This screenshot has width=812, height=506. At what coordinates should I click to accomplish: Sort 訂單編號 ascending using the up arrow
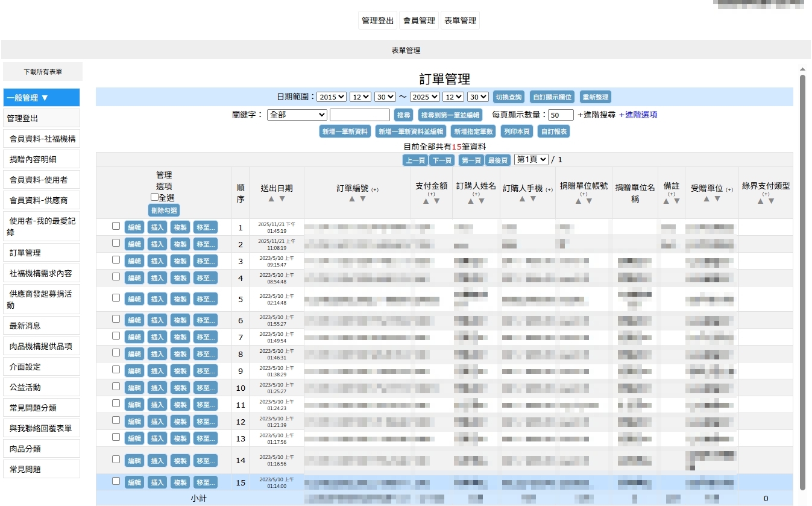[352, 199]
